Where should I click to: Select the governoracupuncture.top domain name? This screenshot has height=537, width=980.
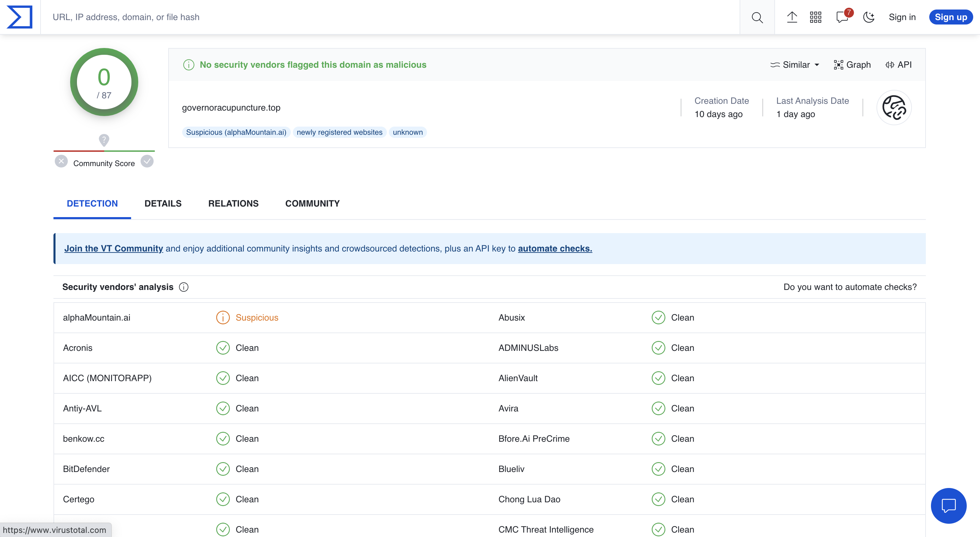tap(231, 108)
